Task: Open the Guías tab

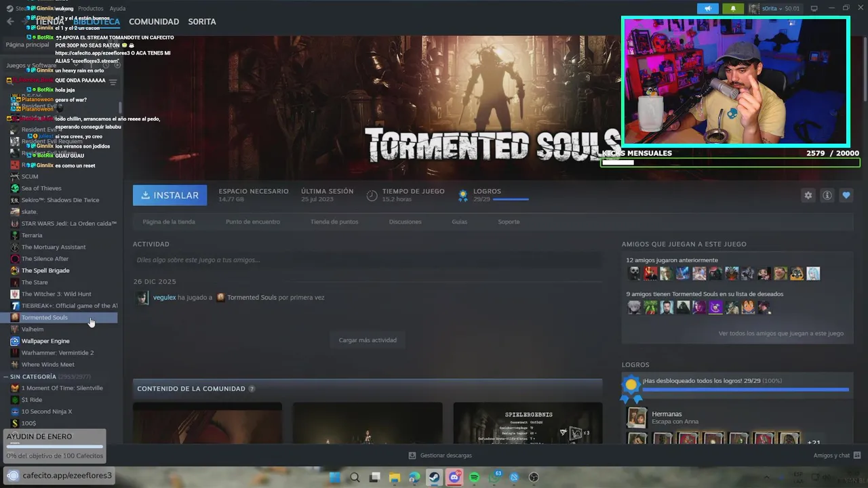Action: click(460, 222)
